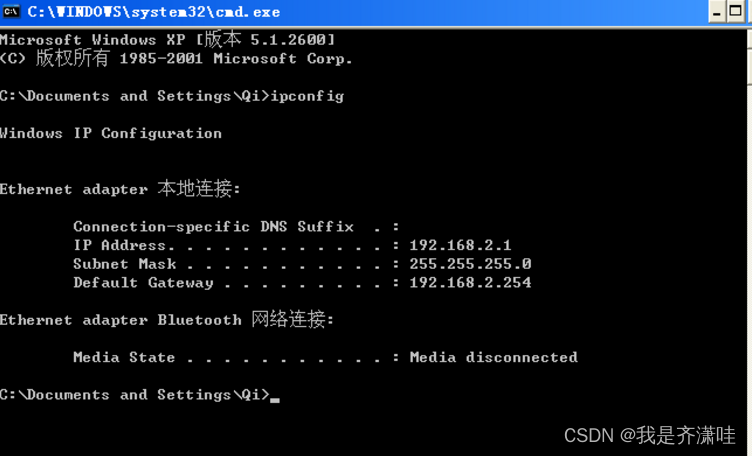This screenshot has width=752, height=456.
Task: Click the 'Connection-specific DNS Suffix' line
Action: point(236,226)
